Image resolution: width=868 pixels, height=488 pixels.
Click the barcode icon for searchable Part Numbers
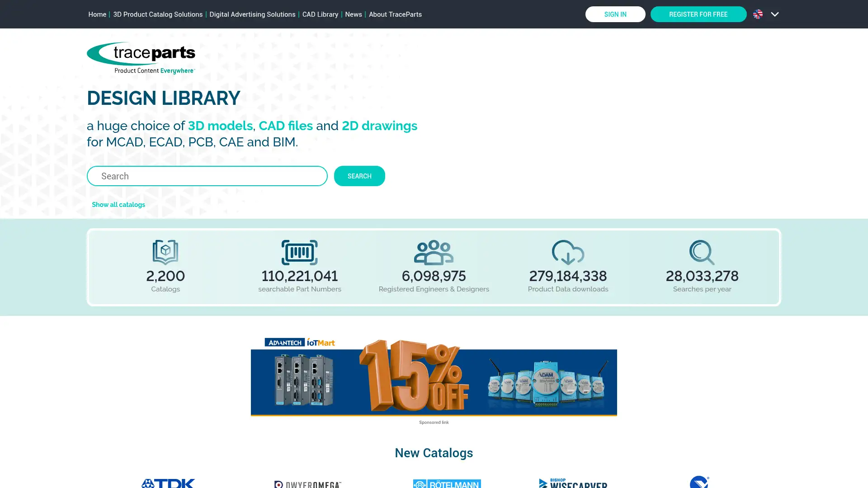point(299,252)
